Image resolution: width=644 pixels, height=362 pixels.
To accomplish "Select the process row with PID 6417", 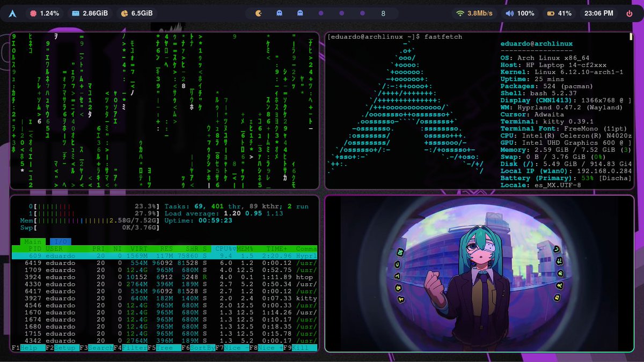I will [164, 291].
